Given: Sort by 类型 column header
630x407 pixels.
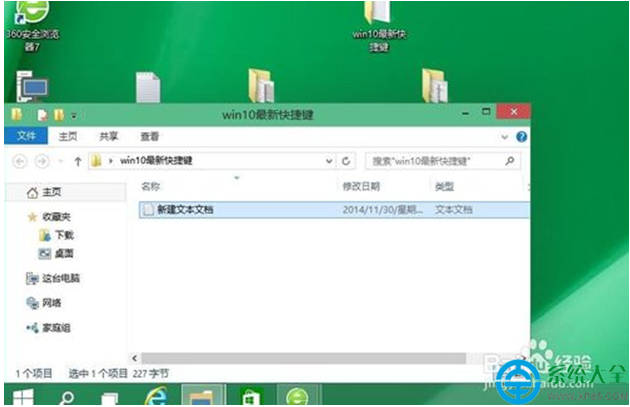Looking at the screenshot, I should tap(444, 186).
